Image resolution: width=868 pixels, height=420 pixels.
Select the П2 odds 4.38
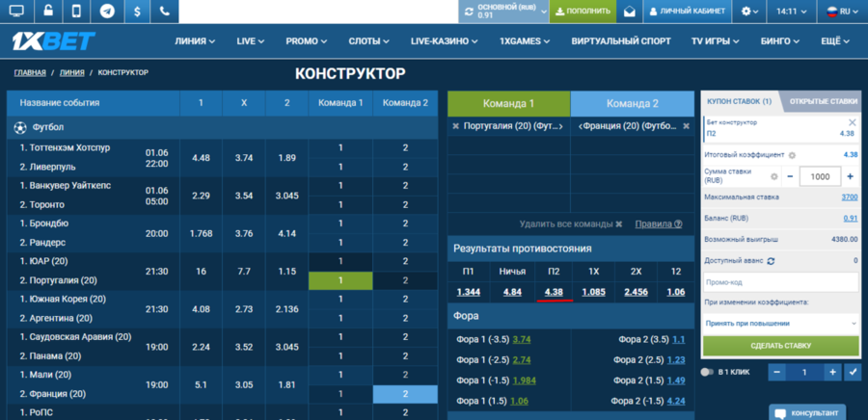pos(555,292)
